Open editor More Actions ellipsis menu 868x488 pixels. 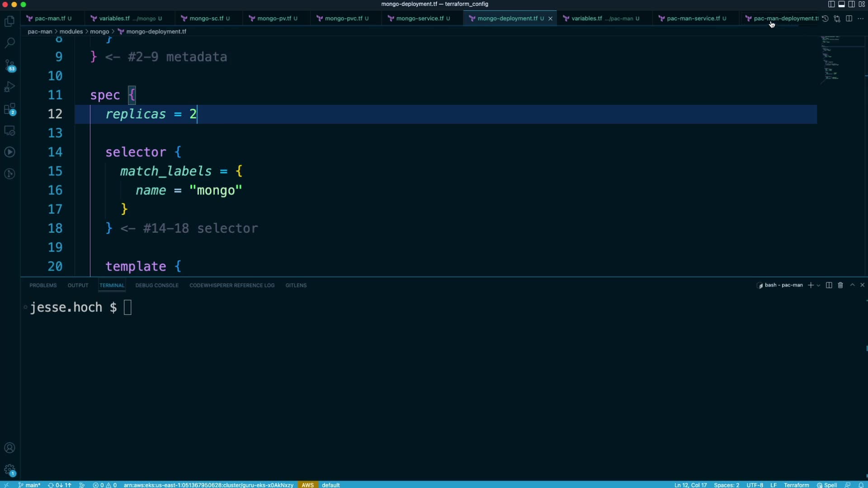860,19
